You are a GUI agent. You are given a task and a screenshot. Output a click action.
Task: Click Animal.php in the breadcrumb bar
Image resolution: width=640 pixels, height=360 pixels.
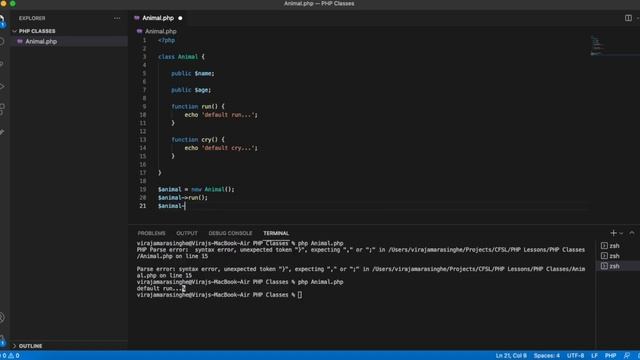(x=161, y=31)
